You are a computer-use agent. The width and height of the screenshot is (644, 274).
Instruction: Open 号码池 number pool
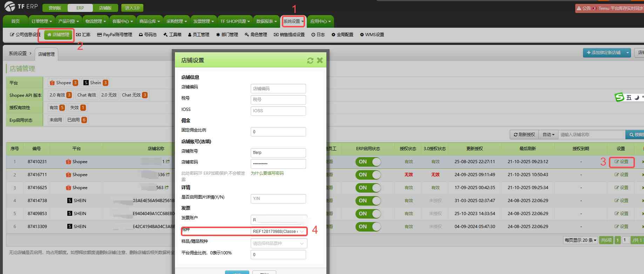click(x=148, y=35)
